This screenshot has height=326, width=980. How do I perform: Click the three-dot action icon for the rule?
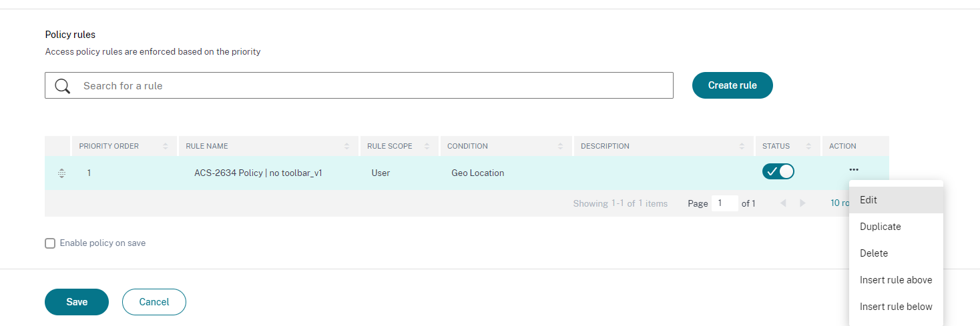pos(854,170)
